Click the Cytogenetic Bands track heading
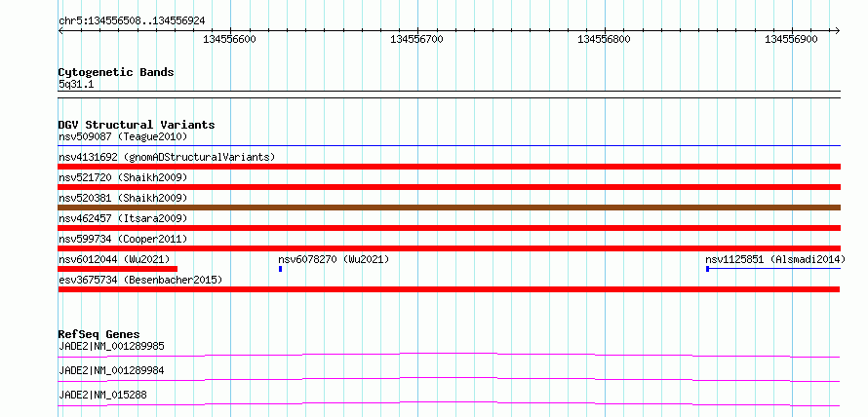Screen dimensions: 868x417 (x=116, y=72)
